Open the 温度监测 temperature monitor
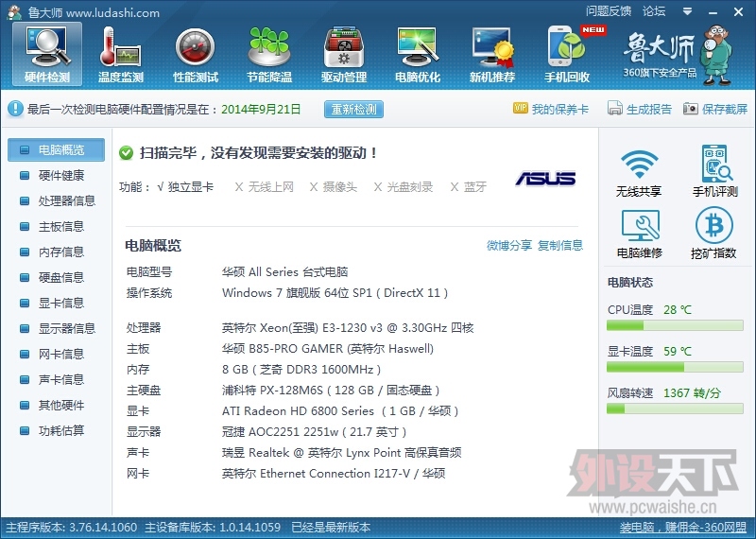Viewport: 756px width, 539px height. point(121,54)
